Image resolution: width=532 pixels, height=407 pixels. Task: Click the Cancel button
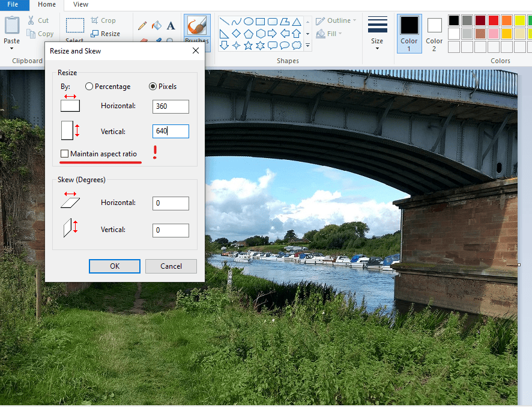[171, 266]
